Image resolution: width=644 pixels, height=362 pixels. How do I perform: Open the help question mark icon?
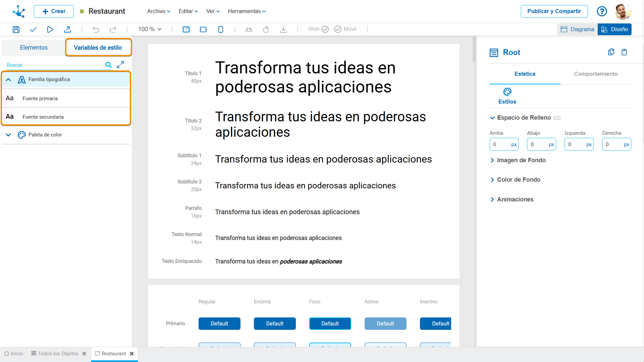(602, 11)
